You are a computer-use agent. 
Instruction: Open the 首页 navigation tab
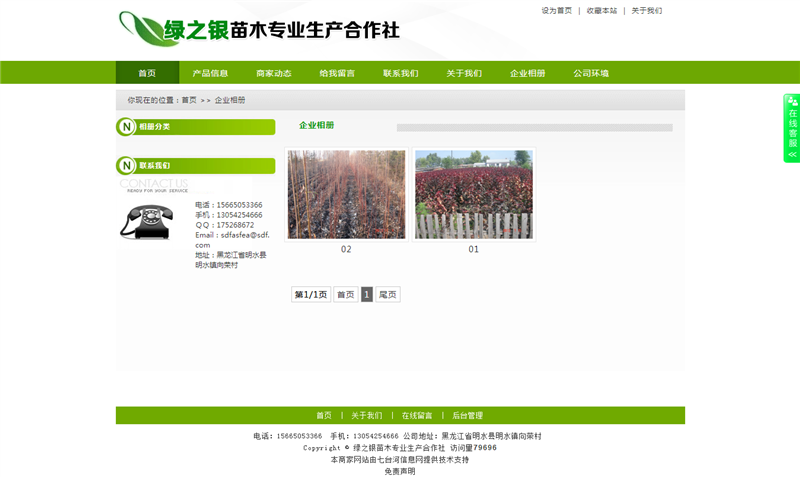pyautogui.click(x=147, y=73)
